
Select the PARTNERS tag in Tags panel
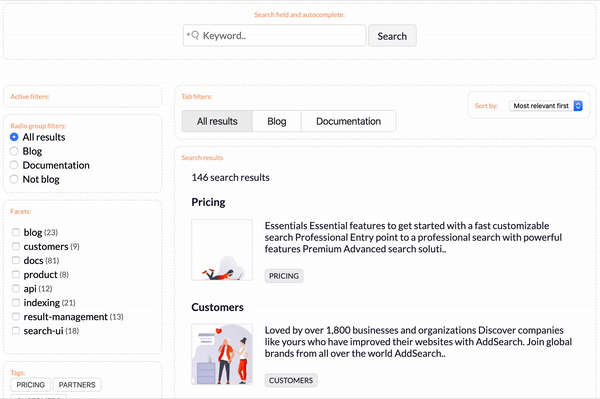(x=77, y=385)
